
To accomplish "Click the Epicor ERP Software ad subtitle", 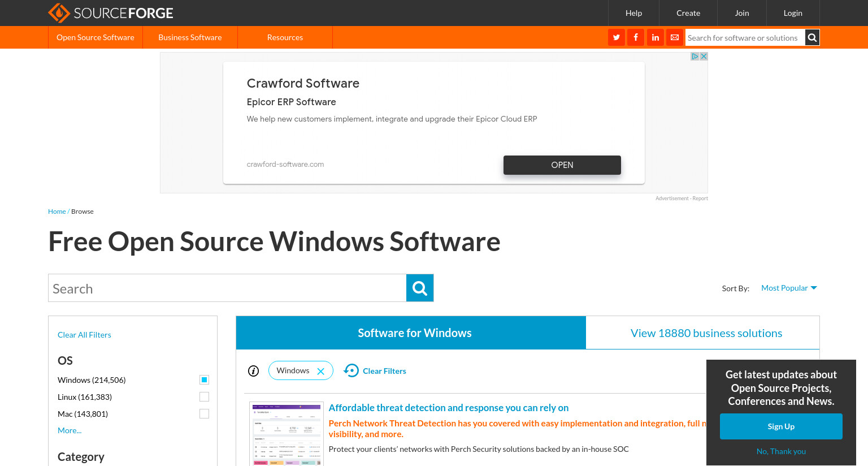I will click(292, 102).
